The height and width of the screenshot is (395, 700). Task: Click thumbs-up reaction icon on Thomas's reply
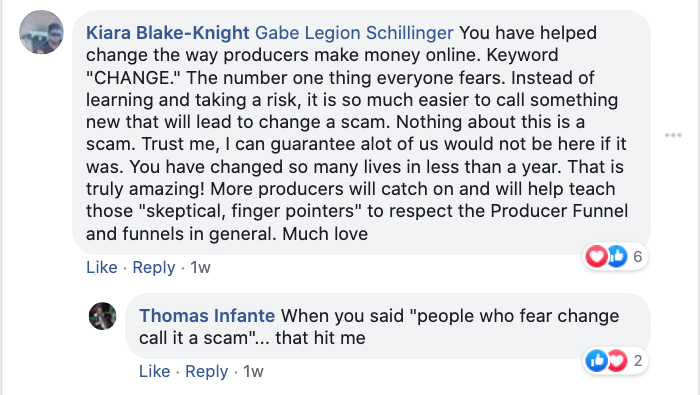click(x=596, y=361)
